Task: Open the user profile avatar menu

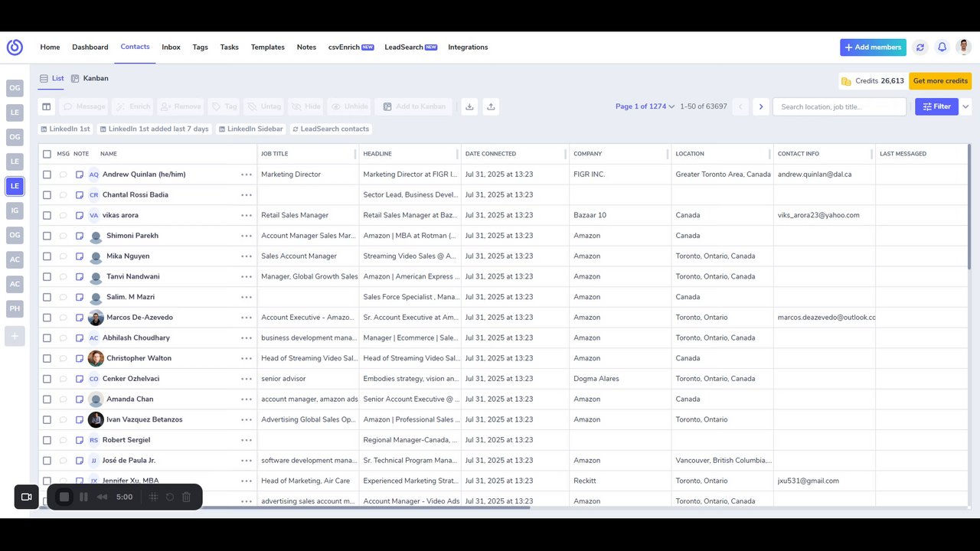Action: pyautogui.click(x=964, y=47)
